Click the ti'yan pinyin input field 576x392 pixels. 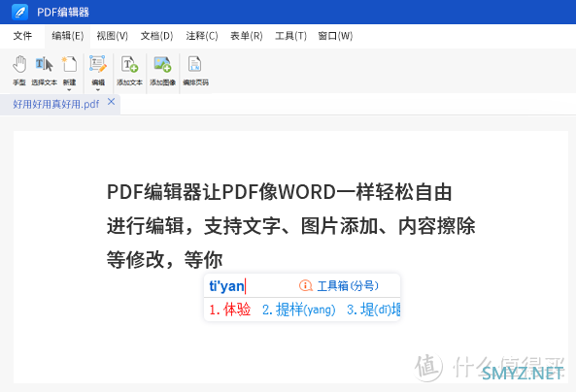point(227,285)
